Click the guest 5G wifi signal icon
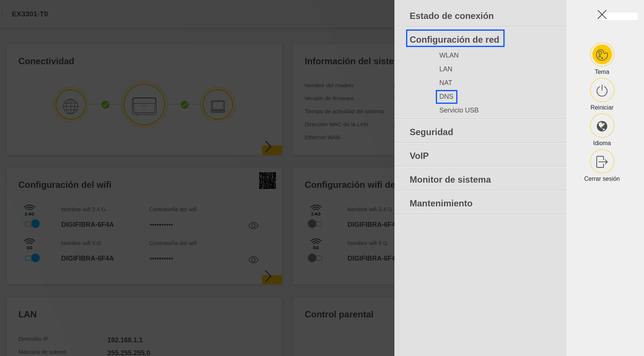Image resolution: width=644 pixels, height=356 pixels. click(x=316, y=244)
